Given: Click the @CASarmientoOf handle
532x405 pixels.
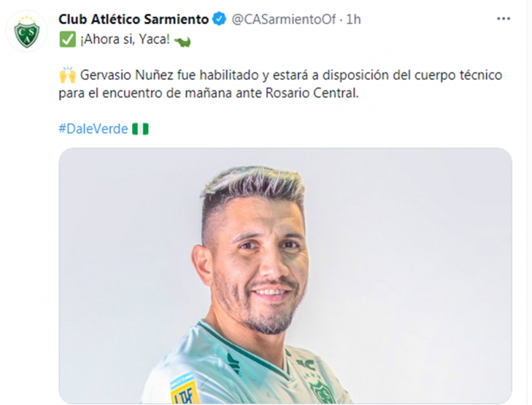Looking at the screenshot, I should point(283,20).
